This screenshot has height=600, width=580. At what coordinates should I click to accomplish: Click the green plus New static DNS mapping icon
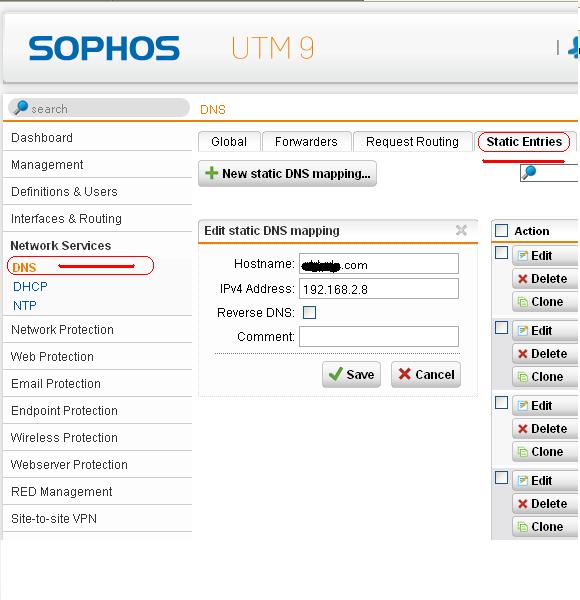pos(211,173)
